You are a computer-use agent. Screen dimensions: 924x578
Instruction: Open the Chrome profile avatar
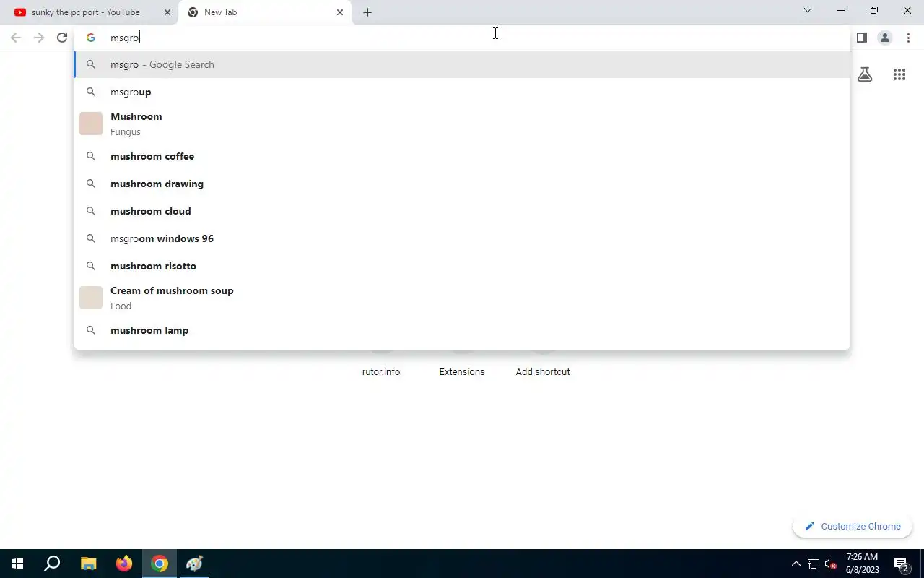(884, 38)
